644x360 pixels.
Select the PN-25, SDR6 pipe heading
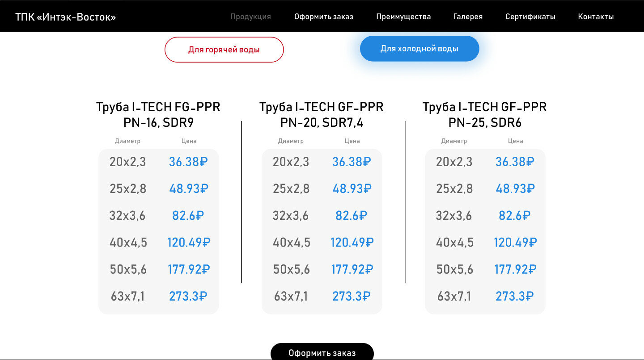(x=485, y=115)
